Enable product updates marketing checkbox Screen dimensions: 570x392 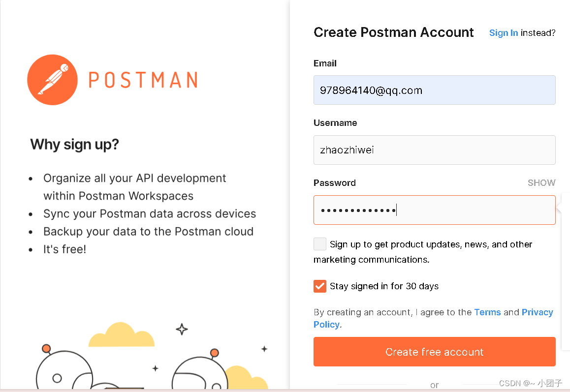click(x=320, y=244)
